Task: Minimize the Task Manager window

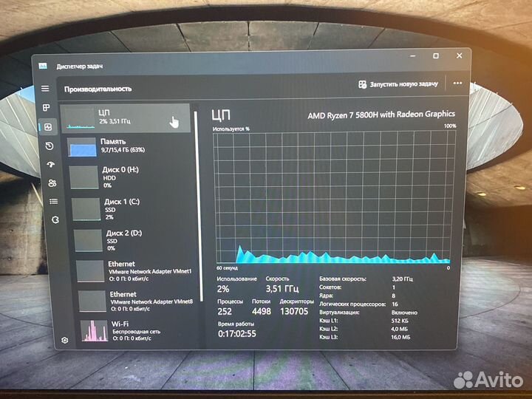Action: click(x=412, y=55)
